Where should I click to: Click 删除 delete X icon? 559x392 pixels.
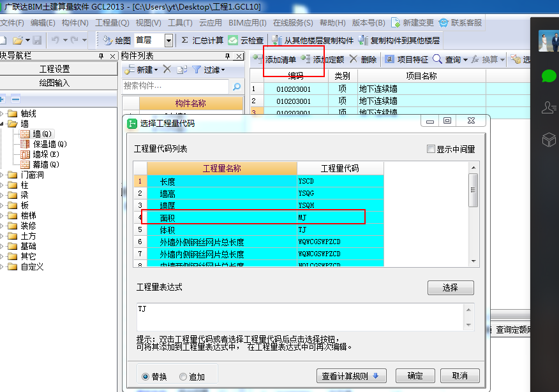[353, 59]
